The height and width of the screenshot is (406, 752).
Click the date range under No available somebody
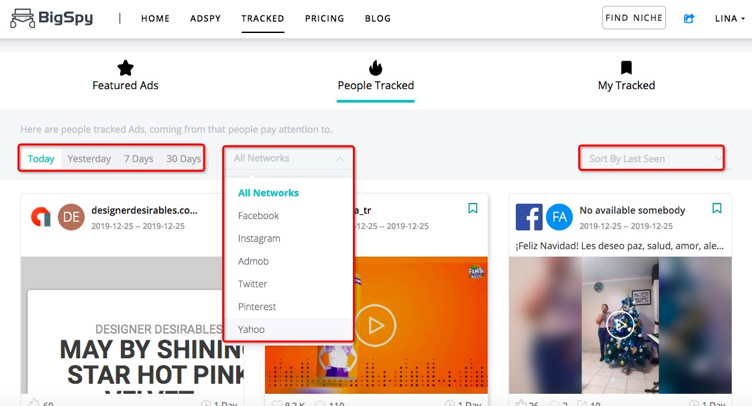(626, 226)
